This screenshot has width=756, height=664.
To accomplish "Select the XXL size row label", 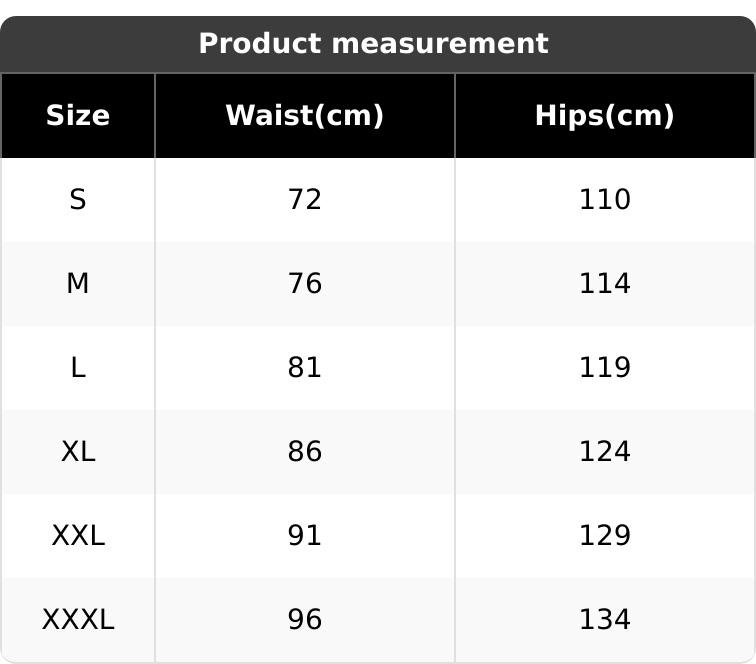I will [x=78, y=536].
